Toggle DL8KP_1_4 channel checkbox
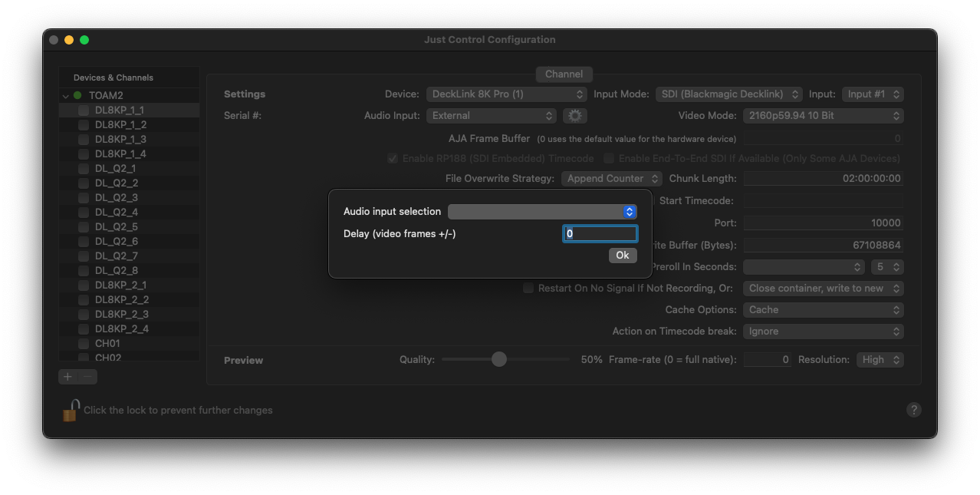980x495 pixels. tap(83, 154)
